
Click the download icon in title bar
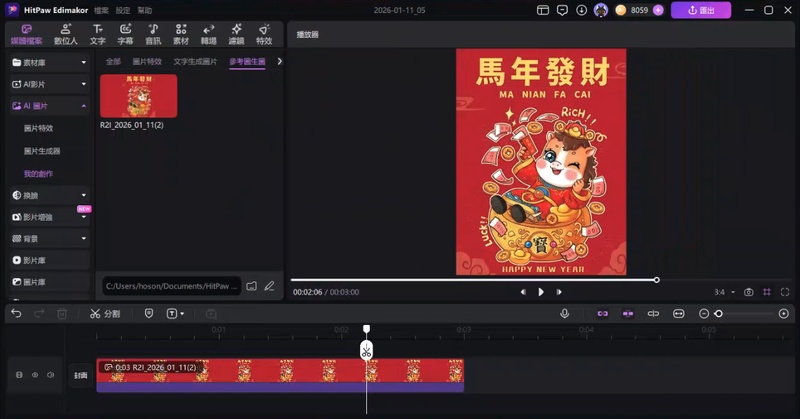pos(582,10)
